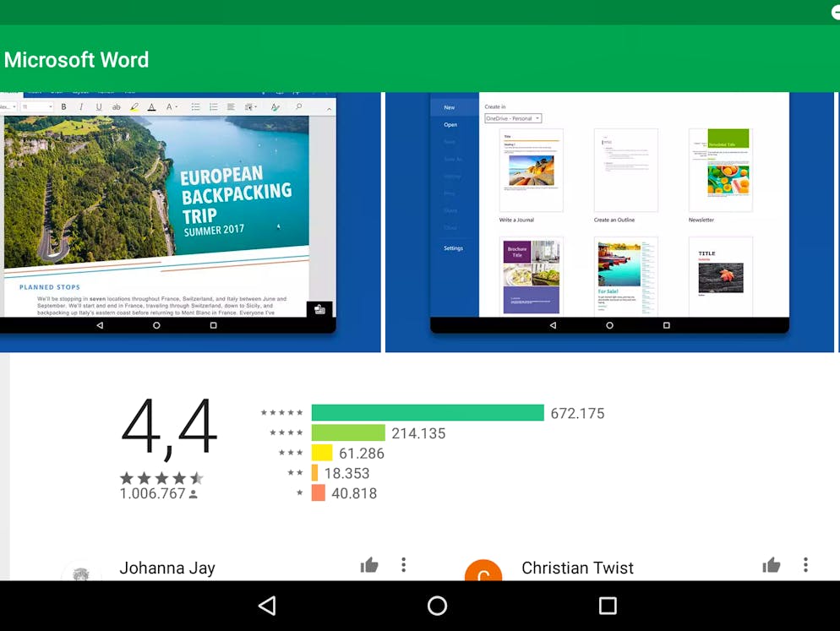Tap the Android home circle button

437,606
